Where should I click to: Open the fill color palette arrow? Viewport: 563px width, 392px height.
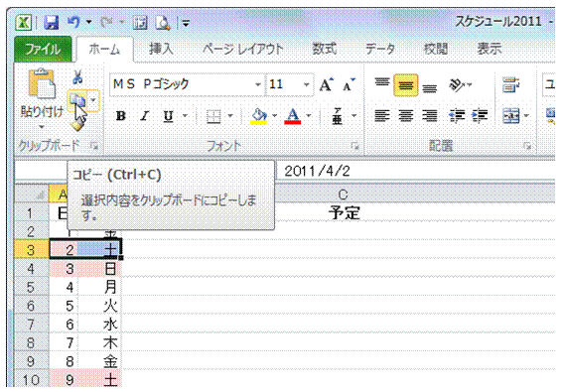click(x=274, y=116)
